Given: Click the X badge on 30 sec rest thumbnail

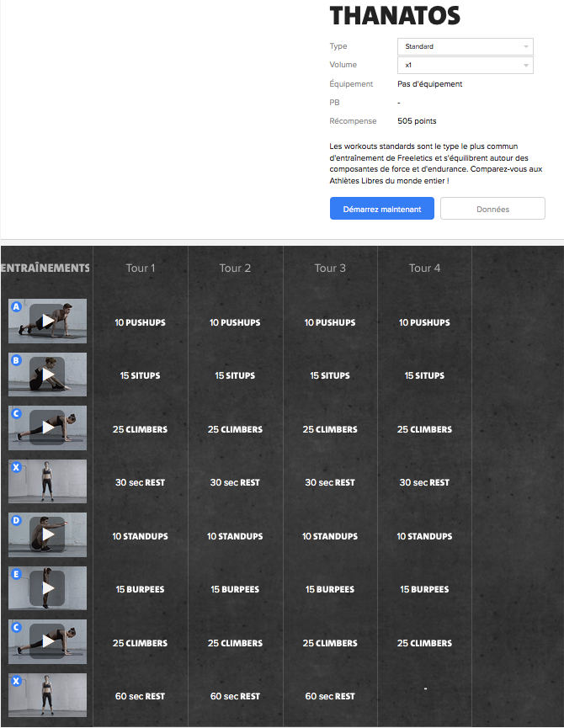Looking at the screenshot, I should coord(16,467).
